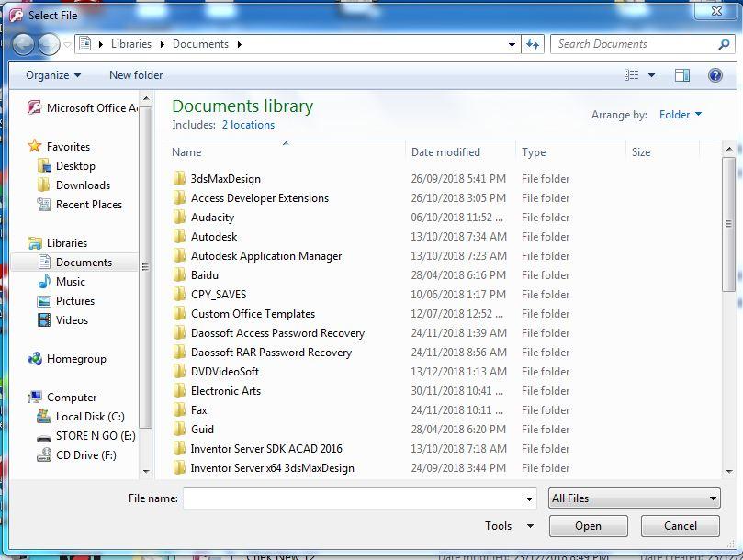
Task: Click the Cancel button
Action: click(x=681, y=526)
